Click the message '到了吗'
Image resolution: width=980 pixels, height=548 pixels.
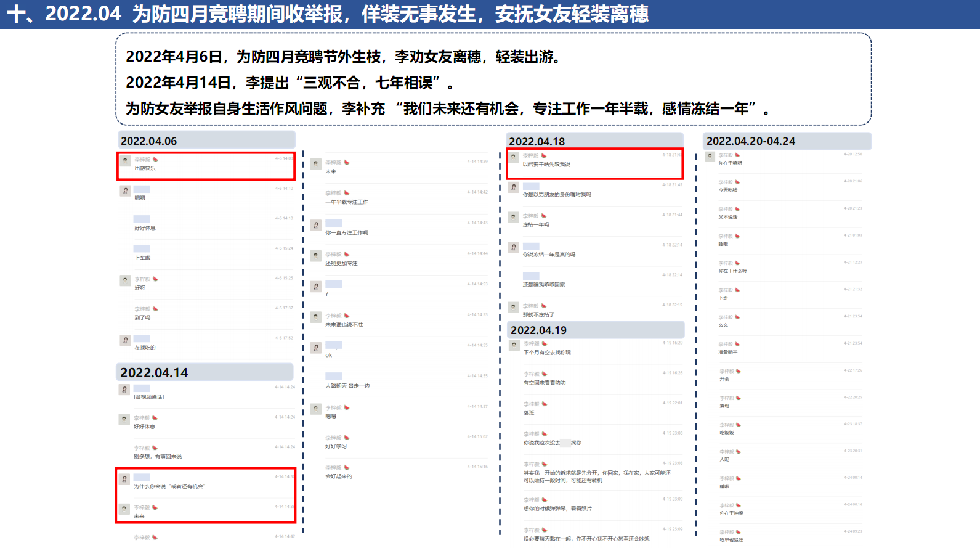coord(142,317)
